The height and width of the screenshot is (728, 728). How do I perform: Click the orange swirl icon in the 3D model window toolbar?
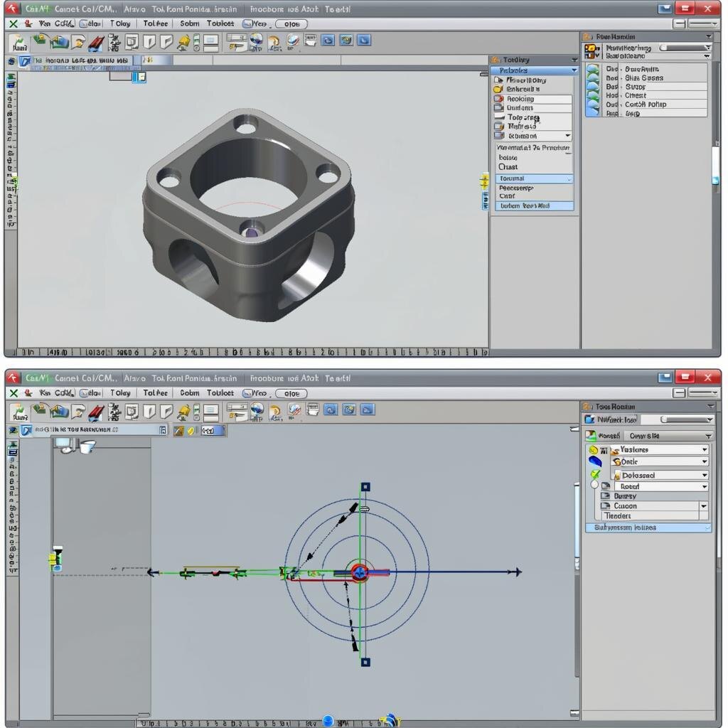pyautogui.click(x=274, y=42)
